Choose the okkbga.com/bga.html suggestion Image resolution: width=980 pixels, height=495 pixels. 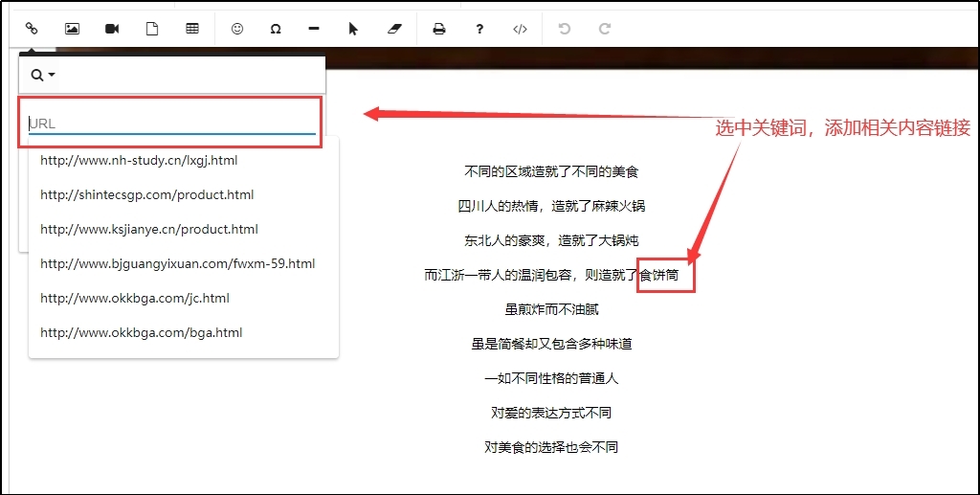click(142, 333)
